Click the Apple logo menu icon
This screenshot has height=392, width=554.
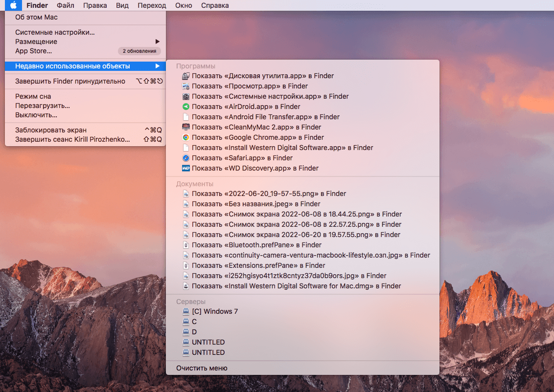point(13,5)
